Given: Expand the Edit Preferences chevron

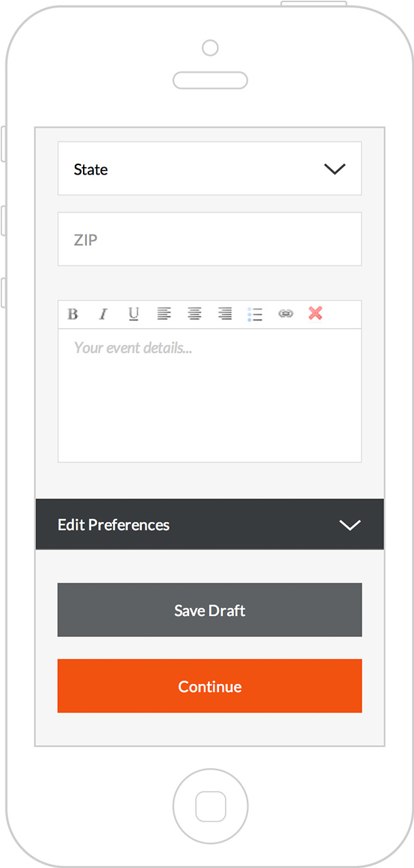Looking at the screenshot, I should click(x=349, y=525).
